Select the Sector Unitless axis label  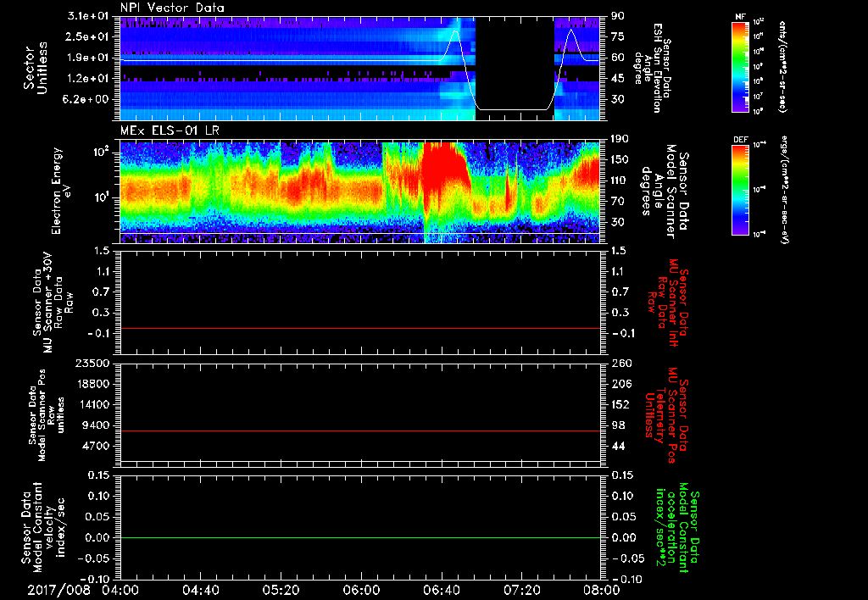click(34, 68)
